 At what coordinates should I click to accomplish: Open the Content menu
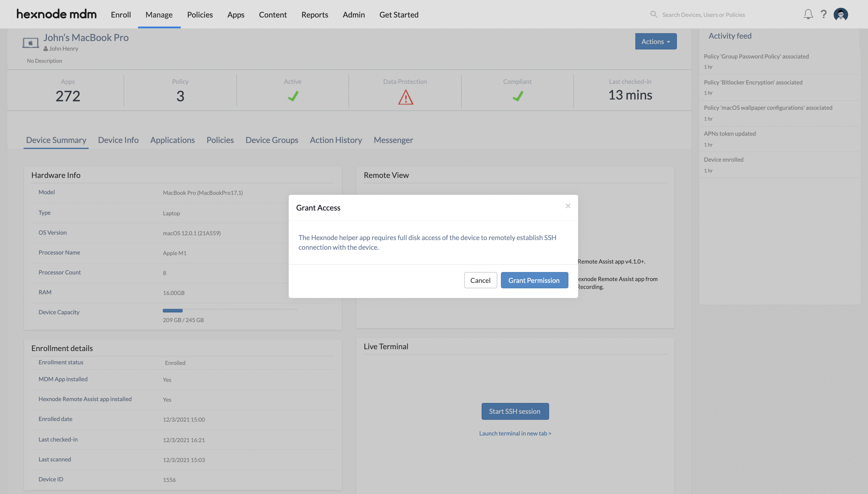click(272, 14)
